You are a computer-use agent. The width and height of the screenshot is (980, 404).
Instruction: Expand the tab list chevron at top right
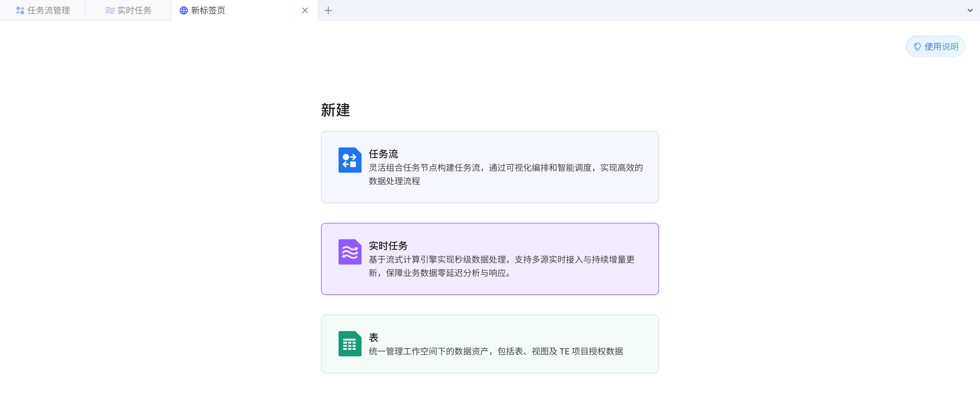point(970,10)
